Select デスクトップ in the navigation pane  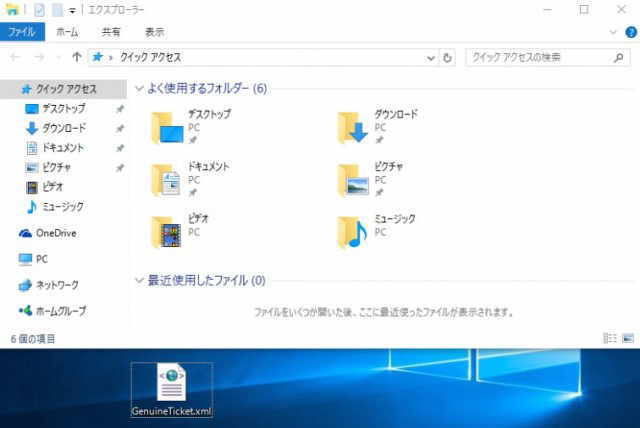(63, 109)
